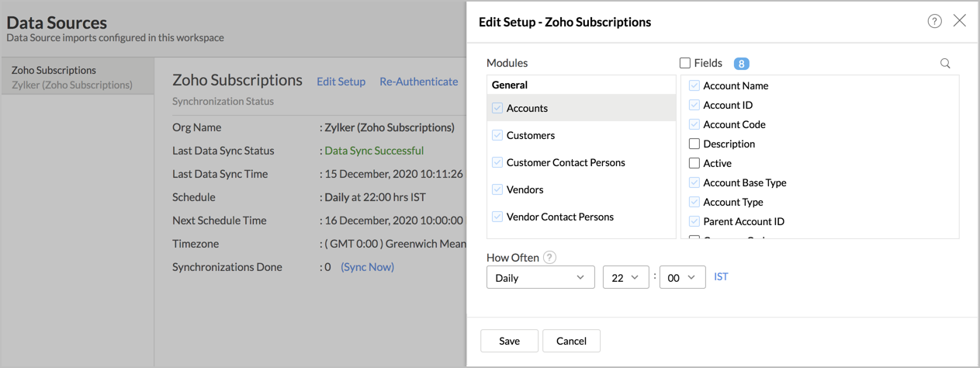The height and width of the screenshot is (368, 980).
Task: Check the Description field checkbox
Action: pos(694,144)
